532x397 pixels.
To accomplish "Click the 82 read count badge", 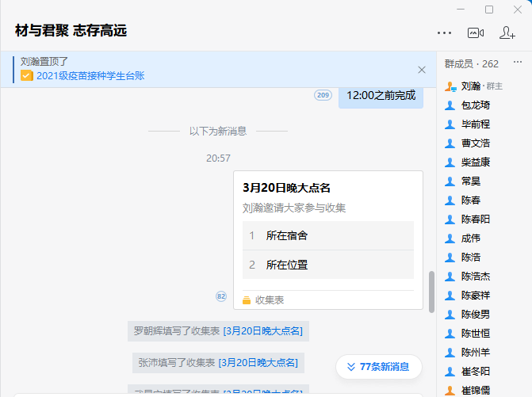I will point(222,296).
